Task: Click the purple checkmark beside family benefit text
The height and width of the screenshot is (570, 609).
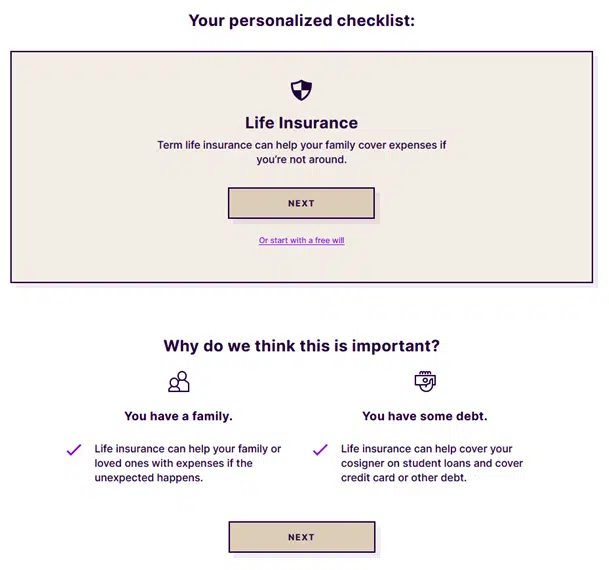Action: coord(74,450)
